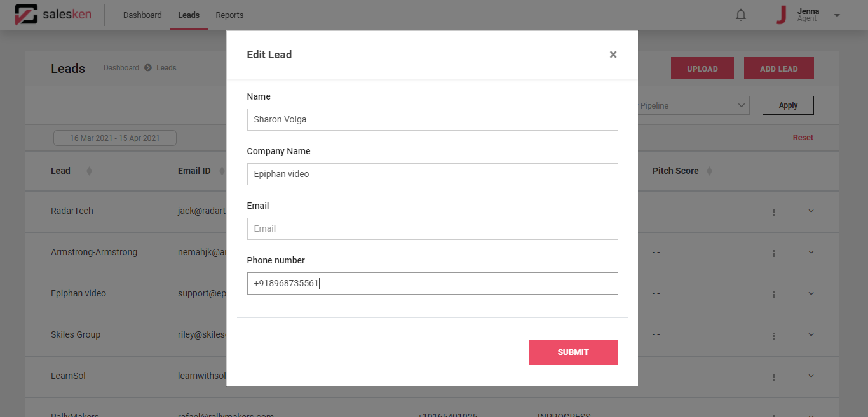Submit the Edit Lead form
This screenshot has width=868, height=417.
click(x=573, y=352)
